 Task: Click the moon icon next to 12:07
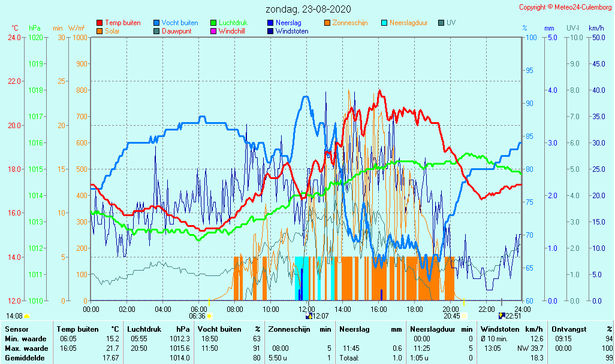tap(309, 316)
